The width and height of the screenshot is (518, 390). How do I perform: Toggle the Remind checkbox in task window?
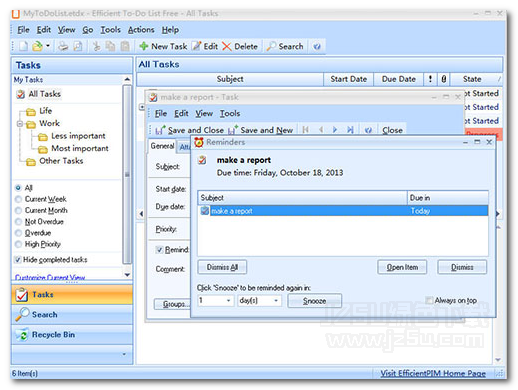[159, 250]
